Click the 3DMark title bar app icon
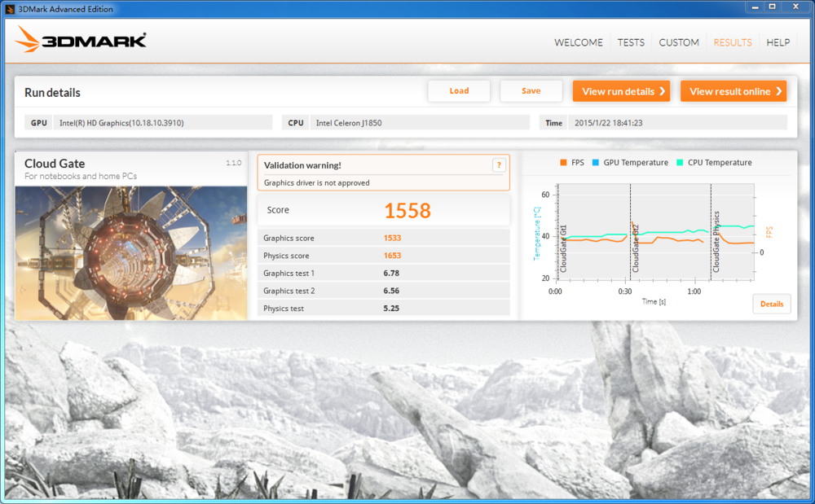This screenshot has height=504, width=815. [9, 9]
